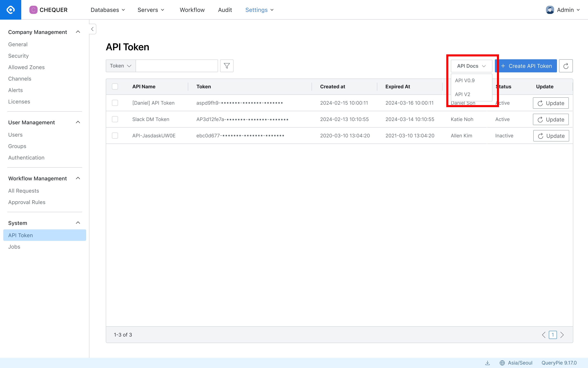The image size is (588, 368).
Task: Open the Settings dropdown menu
Action: [259, 10]
